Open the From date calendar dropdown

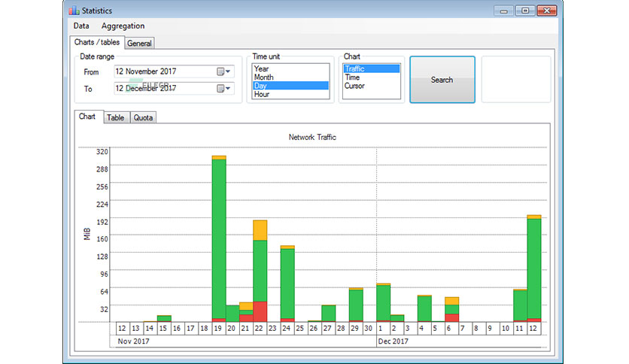pyautogui.click(x=224, y=71)
